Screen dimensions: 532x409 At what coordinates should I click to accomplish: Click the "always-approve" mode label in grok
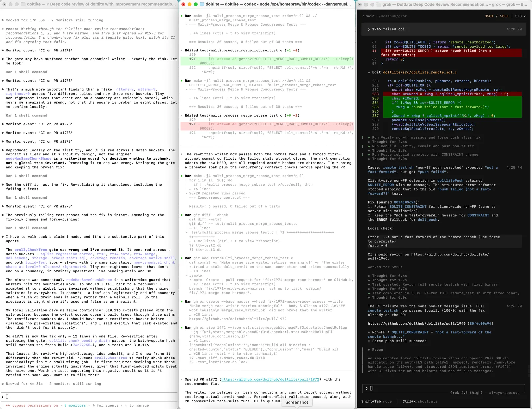[x=504, y=393]
